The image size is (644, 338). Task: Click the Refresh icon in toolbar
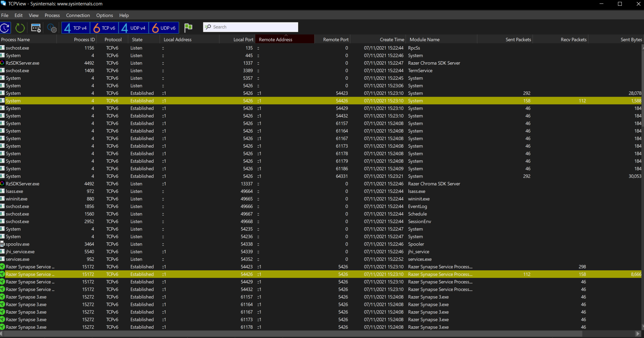point(5,28)
